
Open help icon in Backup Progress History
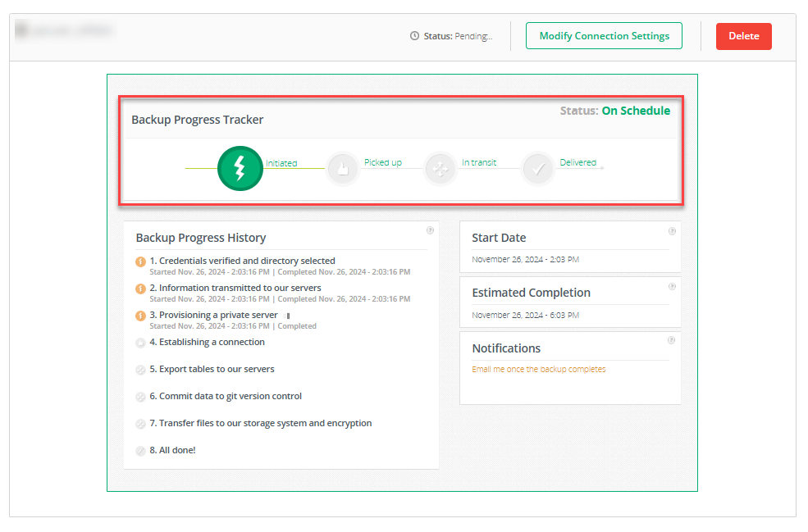pos(430,230)
